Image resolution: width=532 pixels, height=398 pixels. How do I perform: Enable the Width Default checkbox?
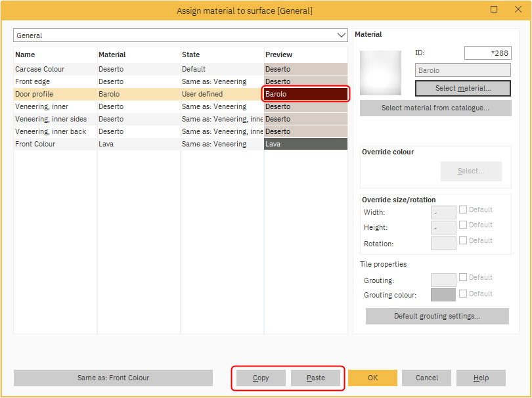coord(463,210)
